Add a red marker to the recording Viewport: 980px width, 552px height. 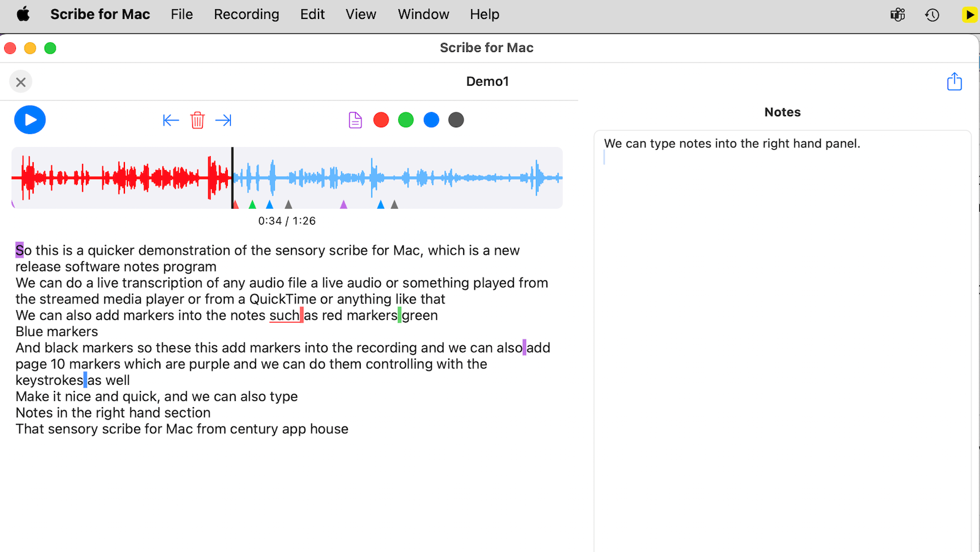pyautogui.click(x=381, y=119)
